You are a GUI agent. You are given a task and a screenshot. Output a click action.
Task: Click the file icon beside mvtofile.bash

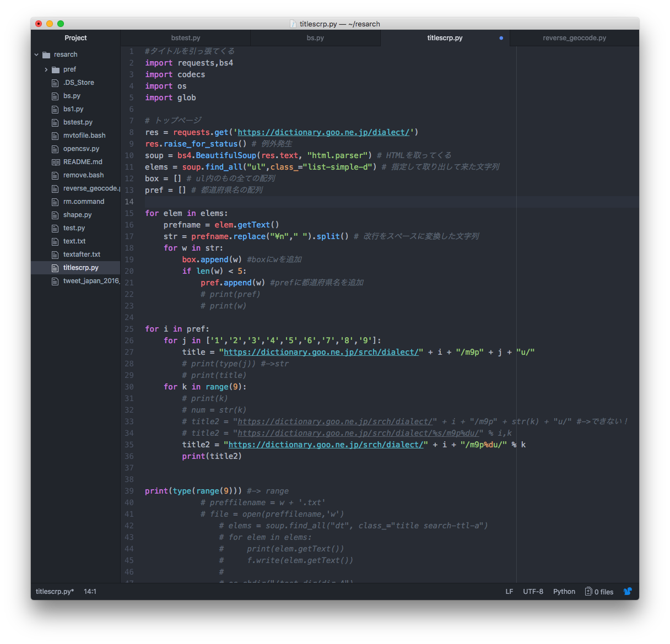point(55,136)
